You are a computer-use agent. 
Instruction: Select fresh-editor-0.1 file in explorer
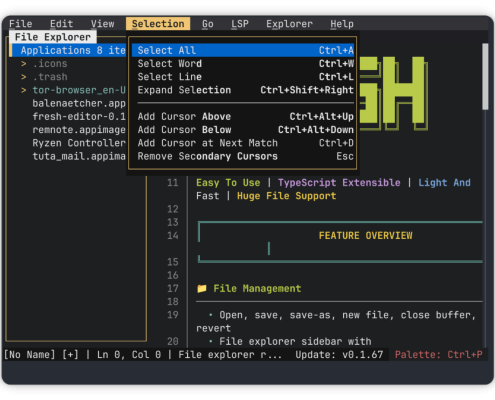[79, 116]
